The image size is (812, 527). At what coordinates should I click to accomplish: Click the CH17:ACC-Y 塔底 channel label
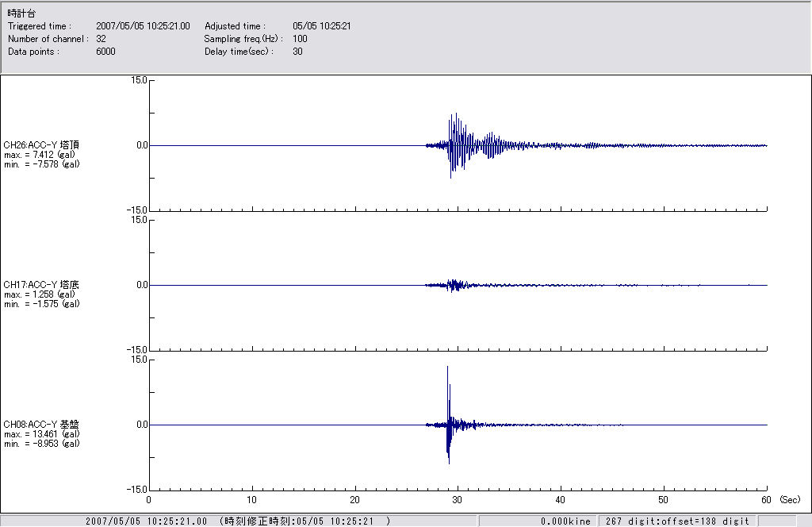pos(41,284)
